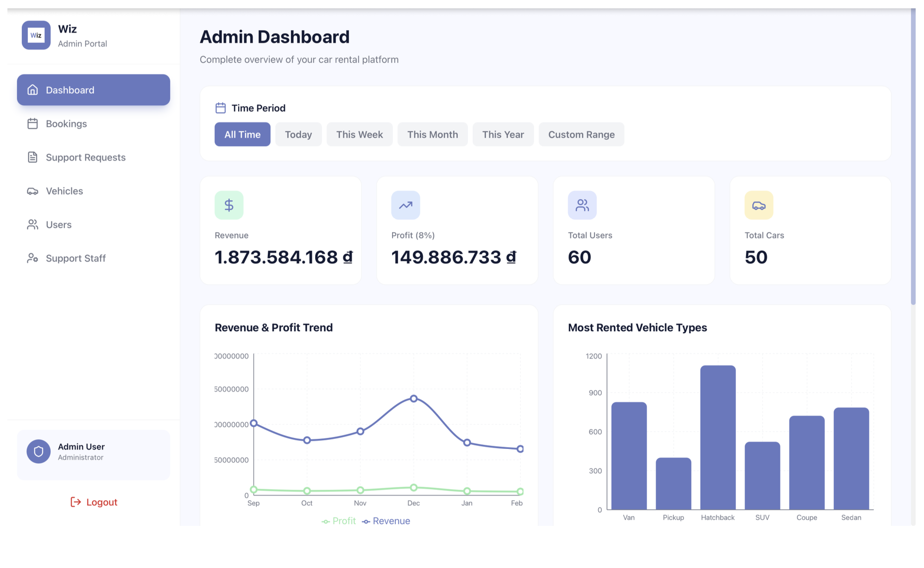The image size is (924, 568).
Task: Select the This Week filter
Action: 360,134
